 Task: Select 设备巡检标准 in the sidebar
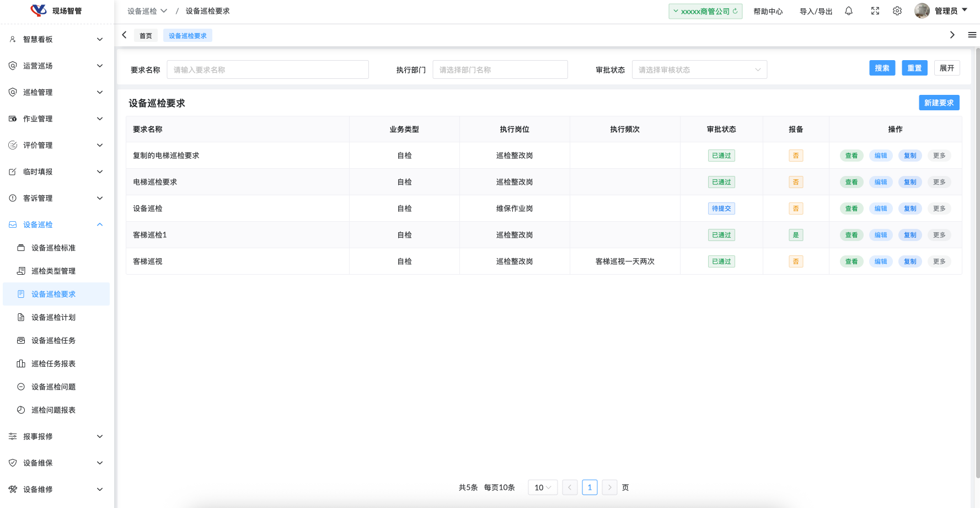coord(53,248)
